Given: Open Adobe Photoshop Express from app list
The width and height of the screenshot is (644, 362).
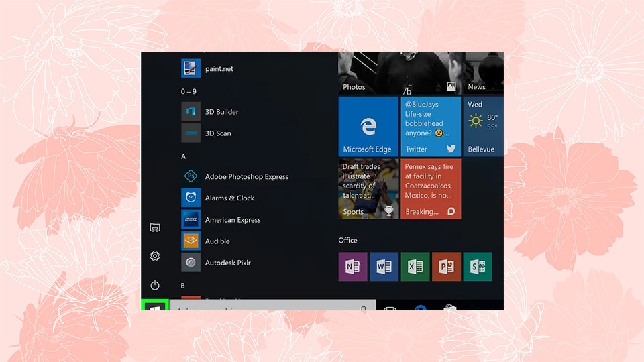Looking at the screenshot, I should (246, 176).
